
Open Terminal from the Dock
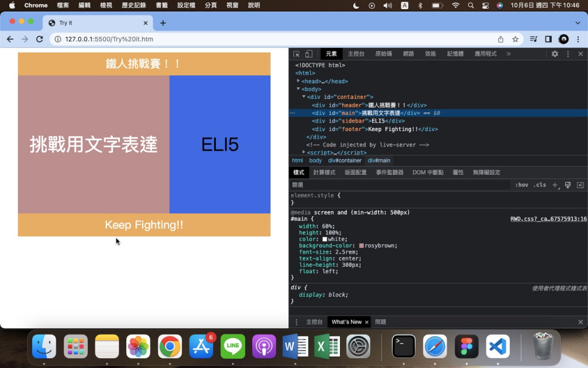click(404, 346)
